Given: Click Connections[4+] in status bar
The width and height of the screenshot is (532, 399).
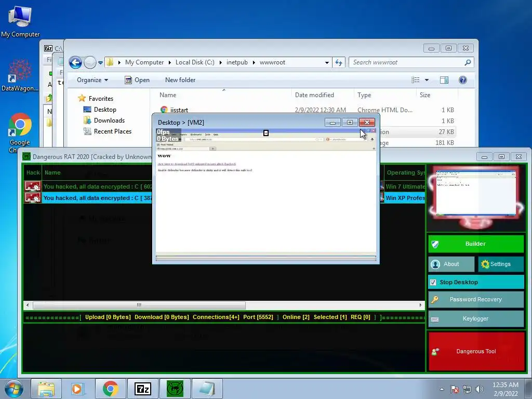Looking at the screenshot, I should click(216, 317).
